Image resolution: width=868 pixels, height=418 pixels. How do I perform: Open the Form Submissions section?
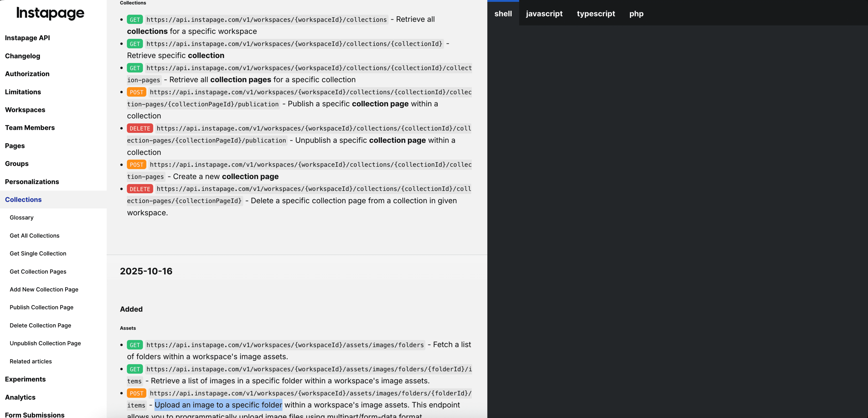pyautogui.click(x=35, y=415)
